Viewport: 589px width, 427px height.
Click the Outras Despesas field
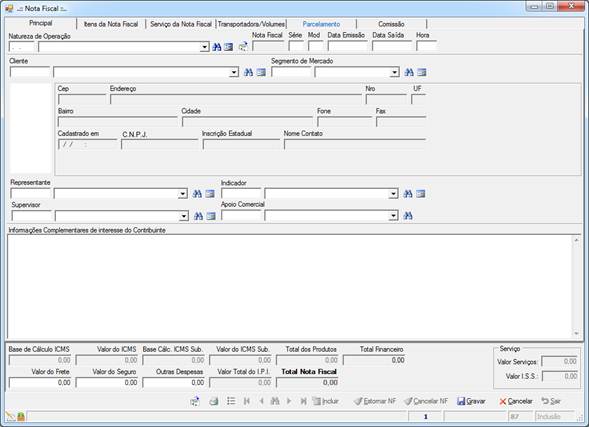pos(174,383)
